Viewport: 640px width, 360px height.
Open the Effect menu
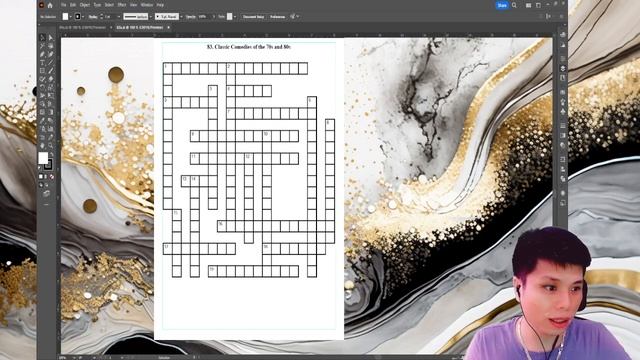click(x=122, y=5)
